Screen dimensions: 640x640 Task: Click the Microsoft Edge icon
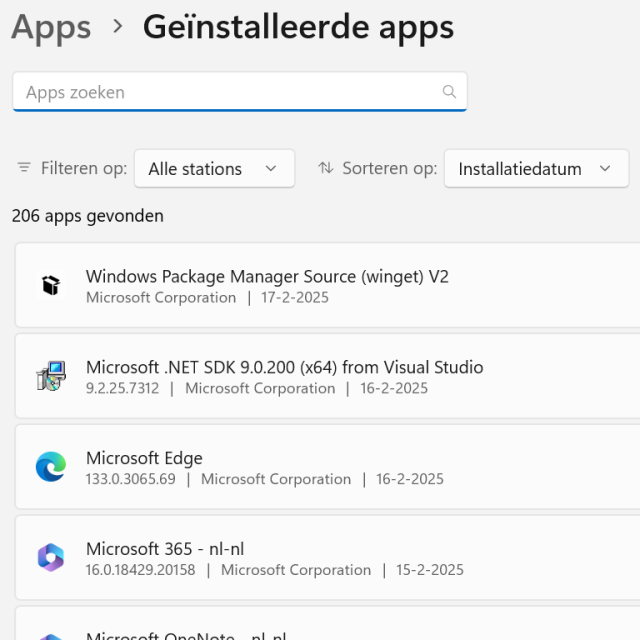[51, 467]
